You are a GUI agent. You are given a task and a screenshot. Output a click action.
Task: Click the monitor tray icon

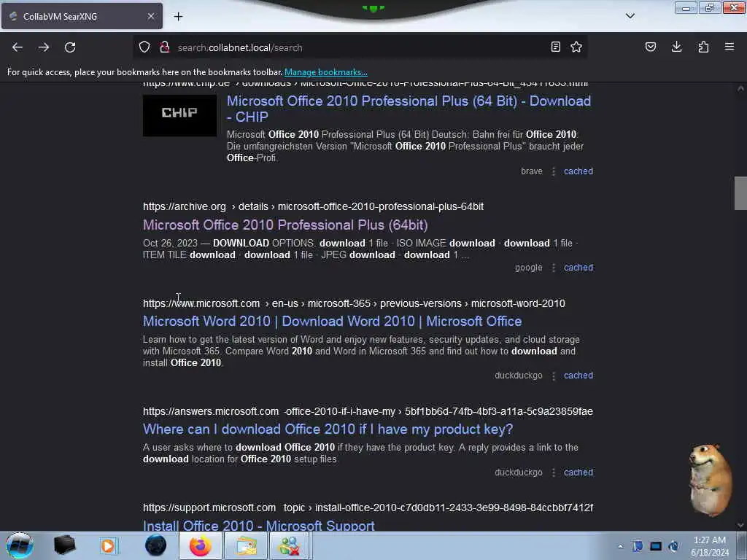click(x=656, y=546)
